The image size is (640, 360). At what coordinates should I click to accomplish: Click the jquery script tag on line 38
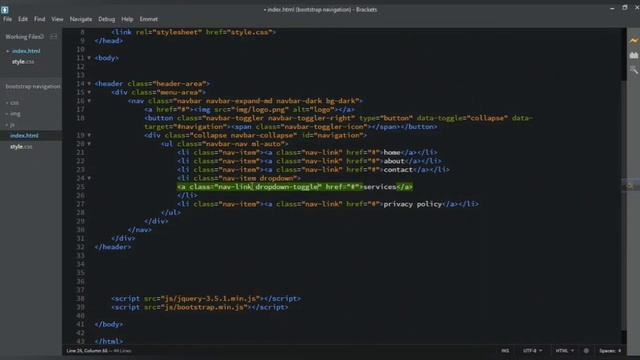[x=206, y=299]
